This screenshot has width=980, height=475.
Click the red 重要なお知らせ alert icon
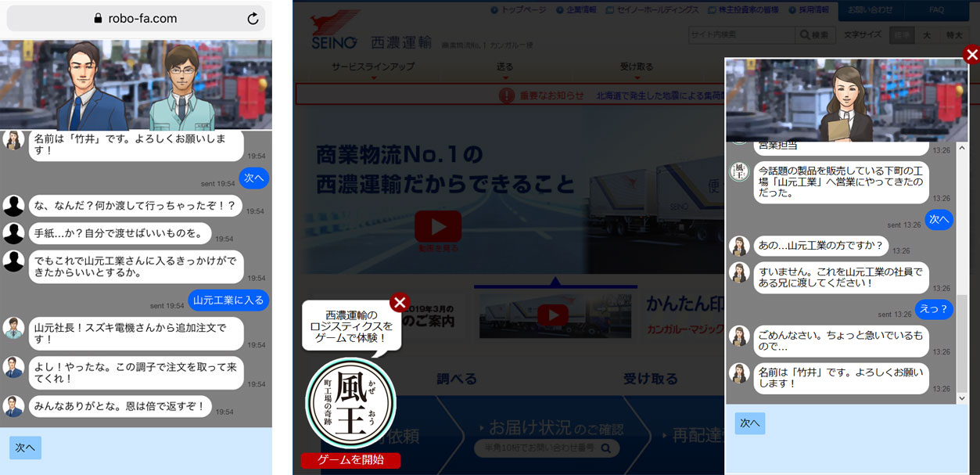pos(508,95)
